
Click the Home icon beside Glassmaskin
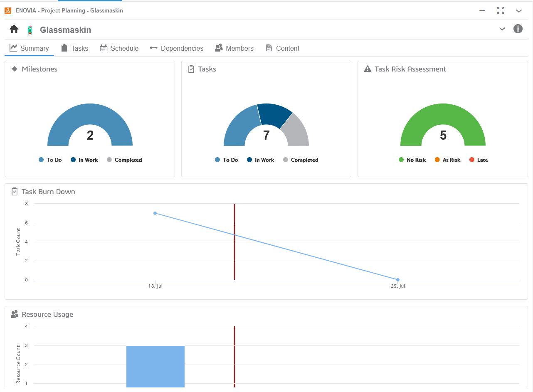tap(14, 30)
